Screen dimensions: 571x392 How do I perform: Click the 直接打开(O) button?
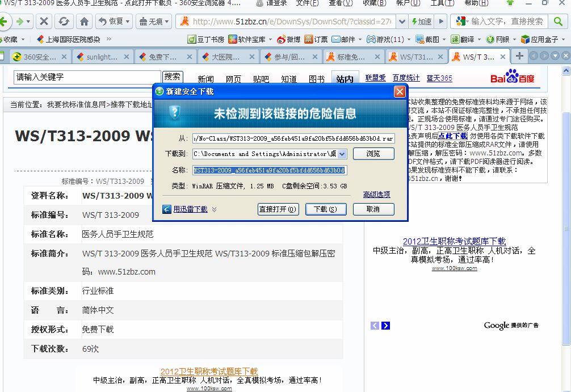coord(278,209)
